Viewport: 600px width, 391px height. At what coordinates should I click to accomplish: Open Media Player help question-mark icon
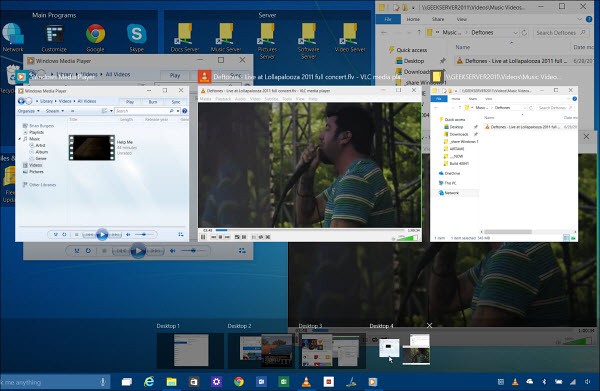(184, 111)
